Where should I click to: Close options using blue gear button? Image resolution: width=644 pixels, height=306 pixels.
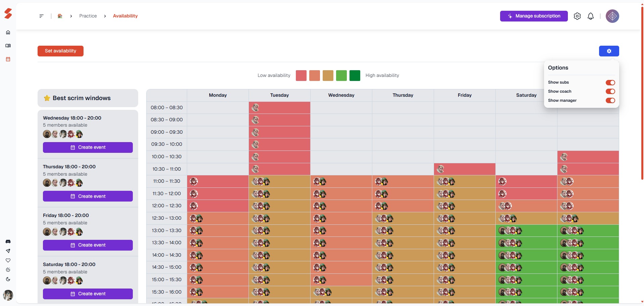[x=609, y=51]
